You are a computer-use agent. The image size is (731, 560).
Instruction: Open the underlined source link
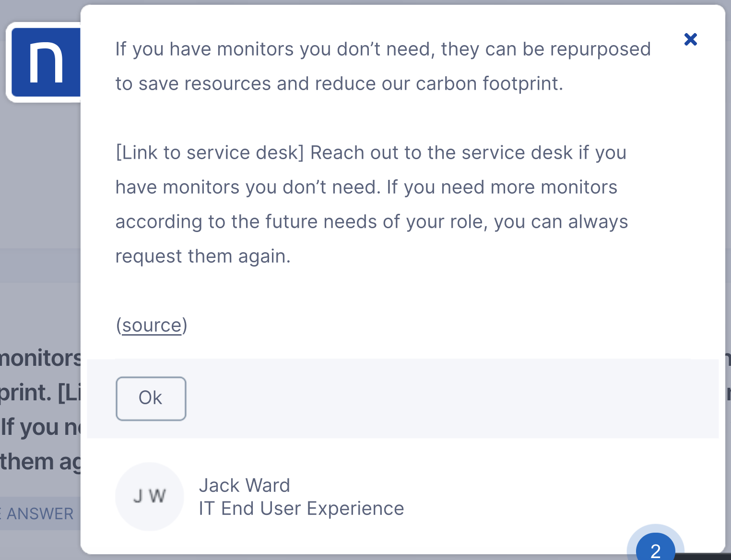point(152,326)
